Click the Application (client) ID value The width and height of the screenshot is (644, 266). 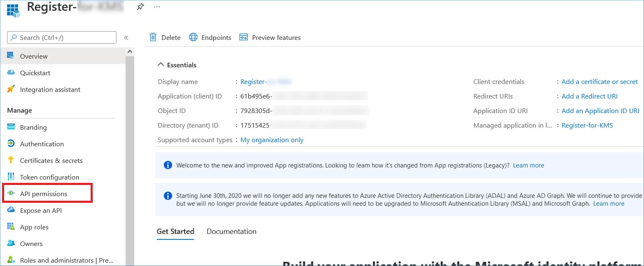tap(304, 96)
